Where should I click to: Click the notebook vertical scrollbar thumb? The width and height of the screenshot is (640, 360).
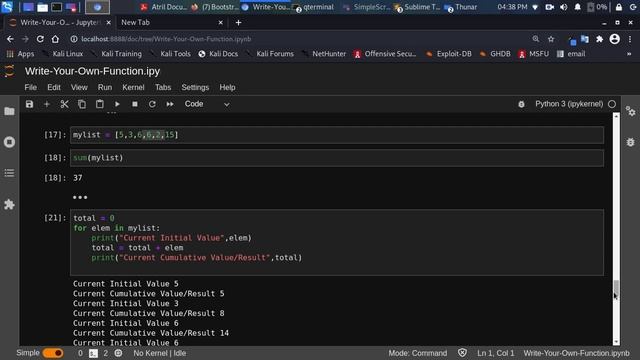coord(616,288)
